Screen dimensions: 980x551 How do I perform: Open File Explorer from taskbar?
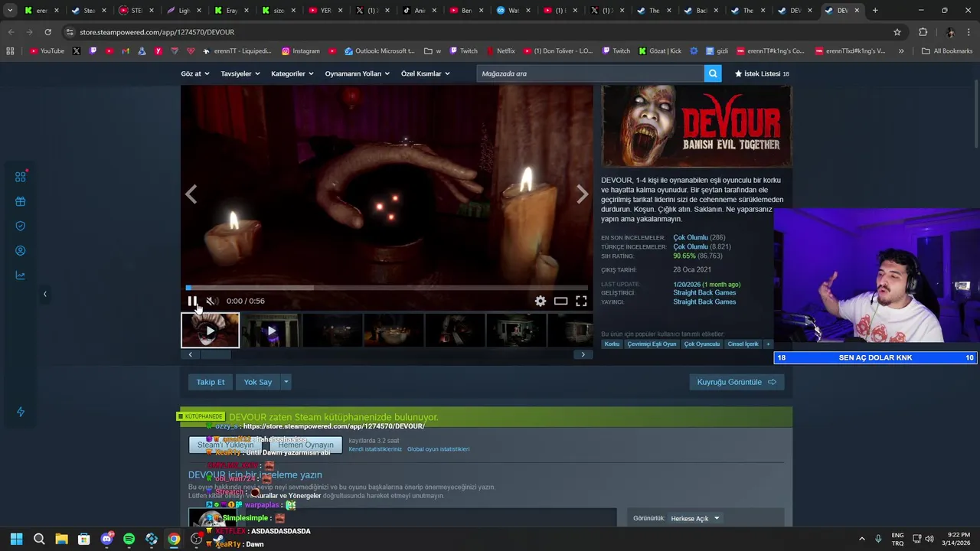pos(61,539)
